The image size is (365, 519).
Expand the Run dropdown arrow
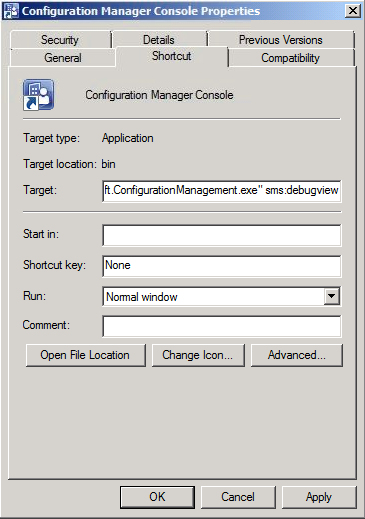pos(332,296)
